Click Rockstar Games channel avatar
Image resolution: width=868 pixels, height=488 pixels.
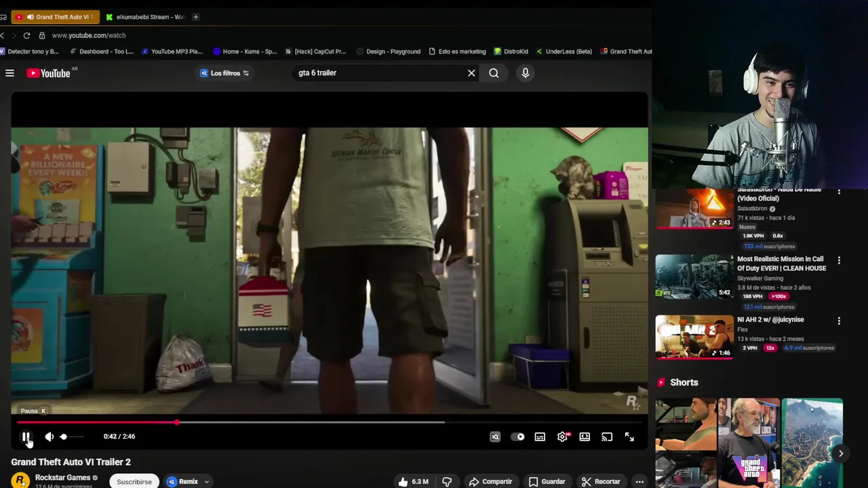(20, 480)
